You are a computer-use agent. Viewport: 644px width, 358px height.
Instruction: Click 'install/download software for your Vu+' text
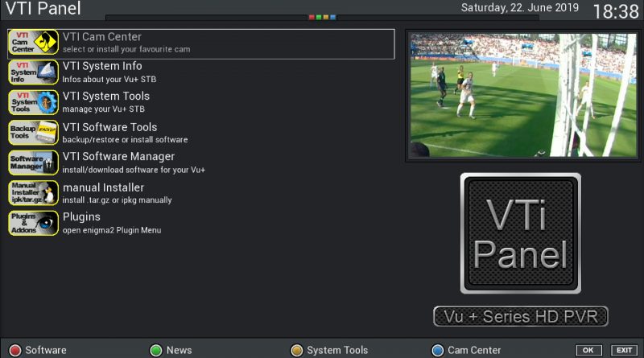coord(134,170)
